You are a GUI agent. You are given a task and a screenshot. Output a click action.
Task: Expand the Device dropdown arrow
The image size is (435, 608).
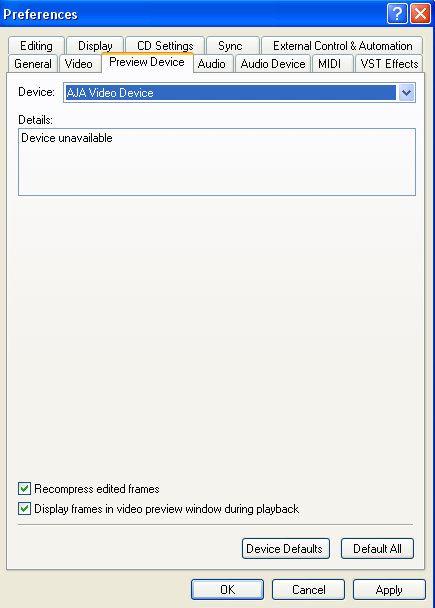point(406,93)
